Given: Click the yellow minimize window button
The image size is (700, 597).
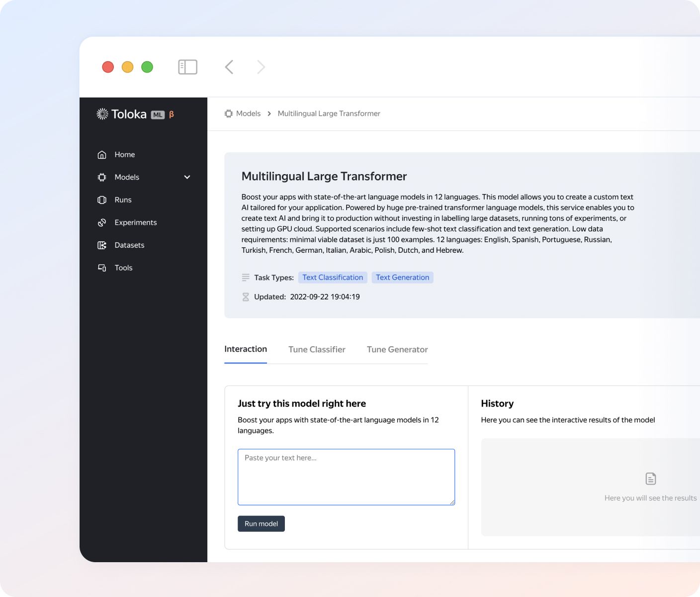Looking at the screenshot, I should pos(128,67).
